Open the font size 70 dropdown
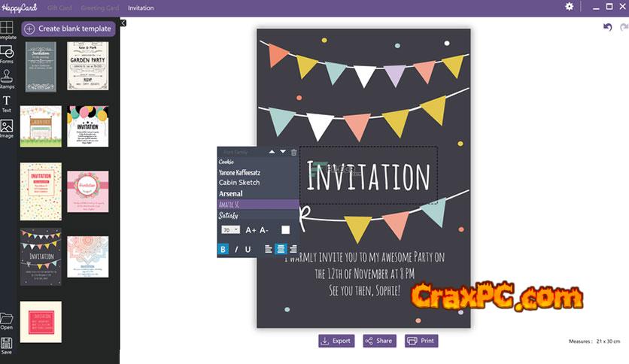Viewport: 629px width, 364px height. point(230,229)
